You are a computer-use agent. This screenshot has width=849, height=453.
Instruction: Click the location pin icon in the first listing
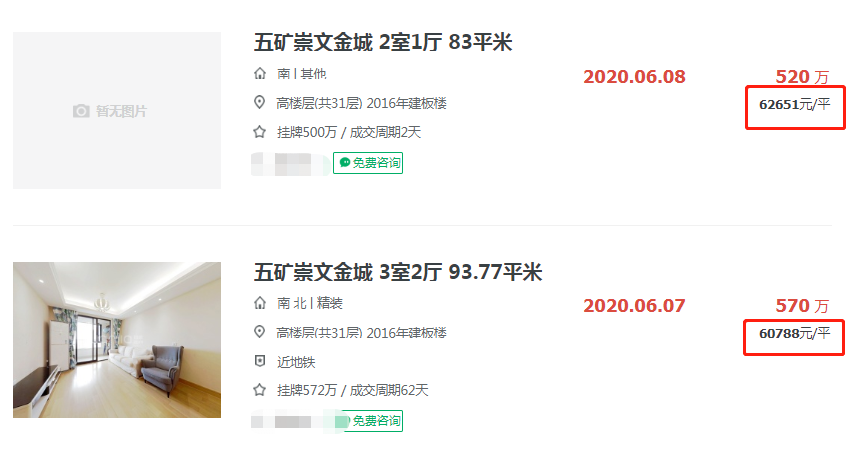(260, 103)
